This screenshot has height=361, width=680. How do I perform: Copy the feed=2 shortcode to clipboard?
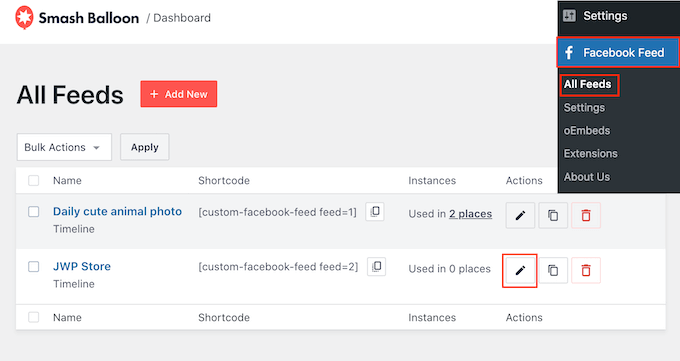click(x=376, y=266)
